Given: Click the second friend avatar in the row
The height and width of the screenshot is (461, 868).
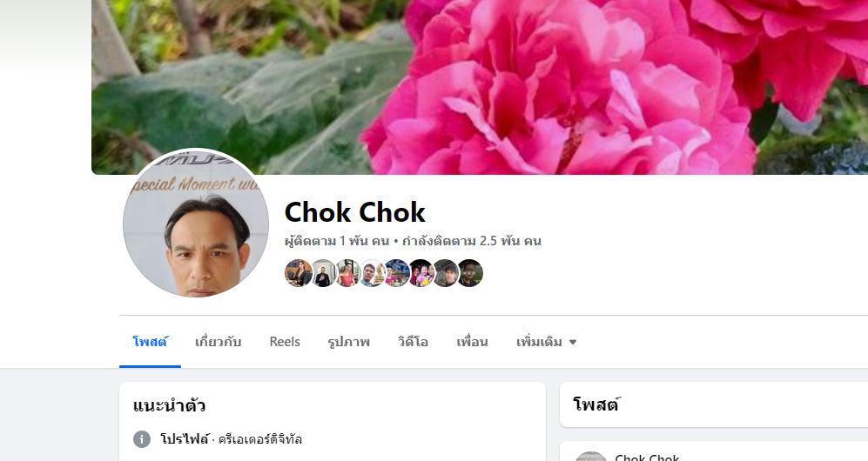Looking at the screenshot, I should (324, 273).
